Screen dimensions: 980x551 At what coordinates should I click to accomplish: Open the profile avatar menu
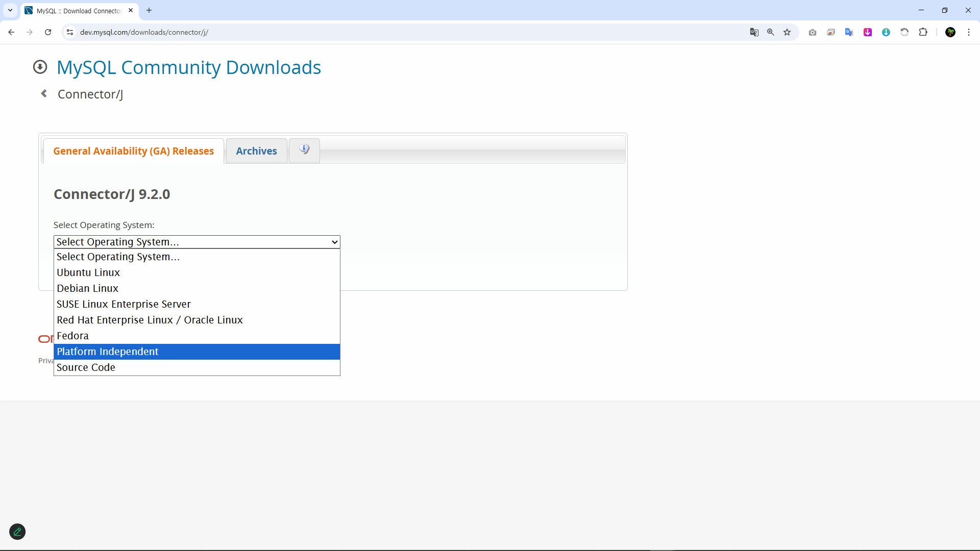click(950, 32)
